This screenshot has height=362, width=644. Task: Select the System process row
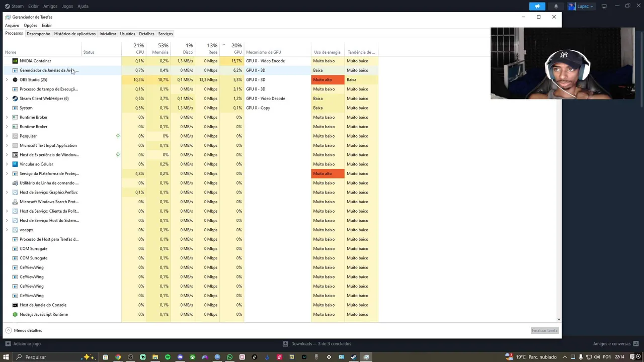pos(191,108)
